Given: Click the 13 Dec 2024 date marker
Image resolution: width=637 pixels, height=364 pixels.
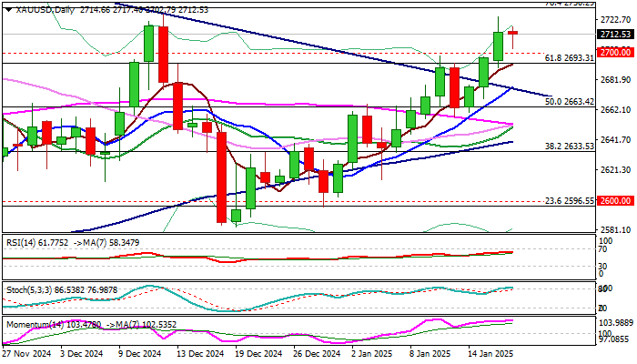Looking at the screenshot, I should point(199,354).
